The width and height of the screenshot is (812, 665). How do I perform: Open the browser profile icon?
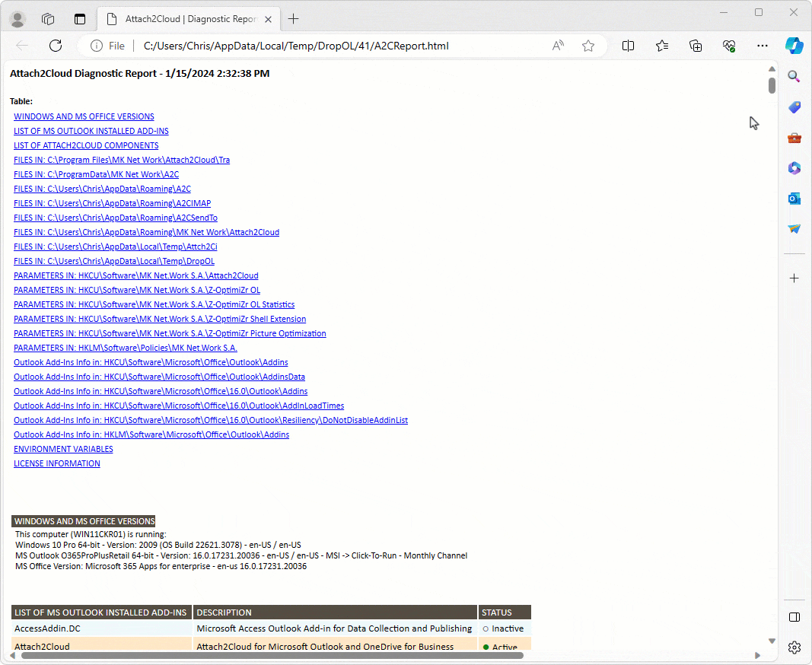[x=18, y=19]
